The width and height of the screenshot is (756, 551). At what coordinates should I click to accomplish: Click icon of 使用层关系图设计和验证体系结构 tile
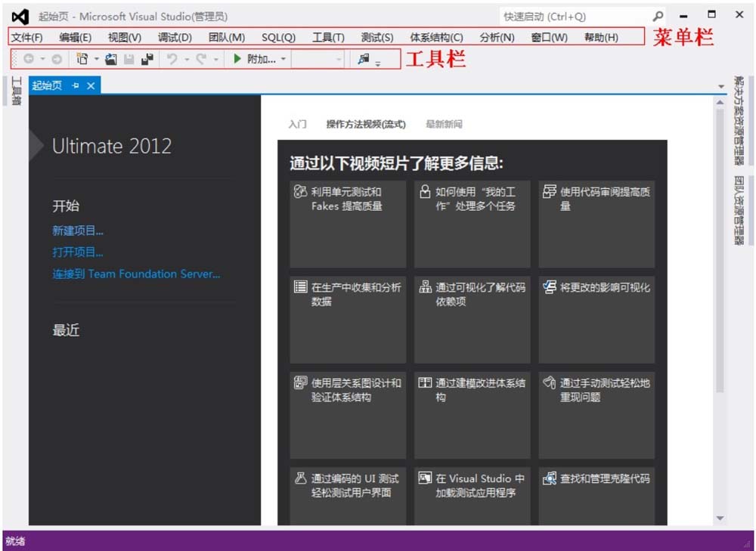(x=300, y=382)
